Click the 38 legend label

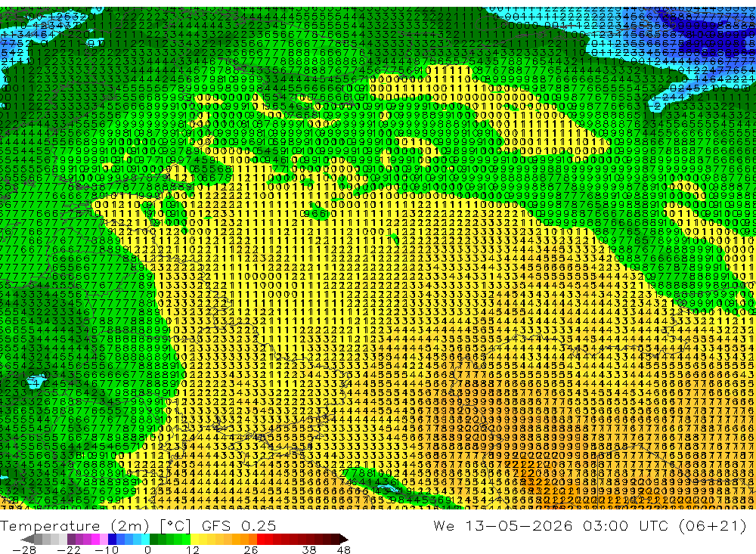pyautogui.click(x=309, y=549)
